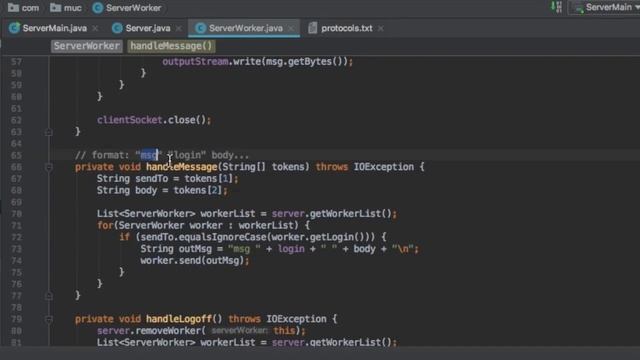Image resolution: width=640 pixels, height=360 pixels.
Task: Click the build project icon beside ServerMain
Action: point(556,7)
